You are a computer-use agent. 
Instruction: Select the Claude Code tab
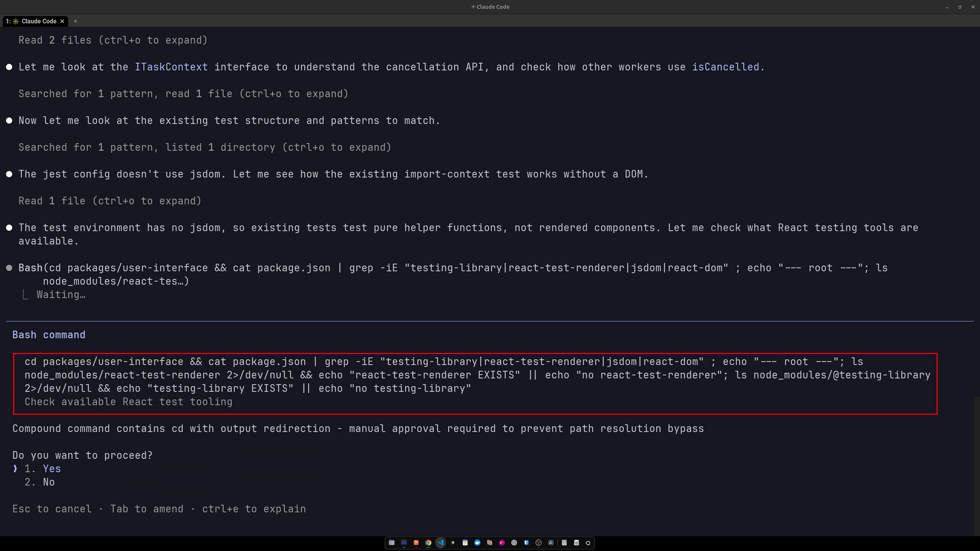tap(35, 21)
